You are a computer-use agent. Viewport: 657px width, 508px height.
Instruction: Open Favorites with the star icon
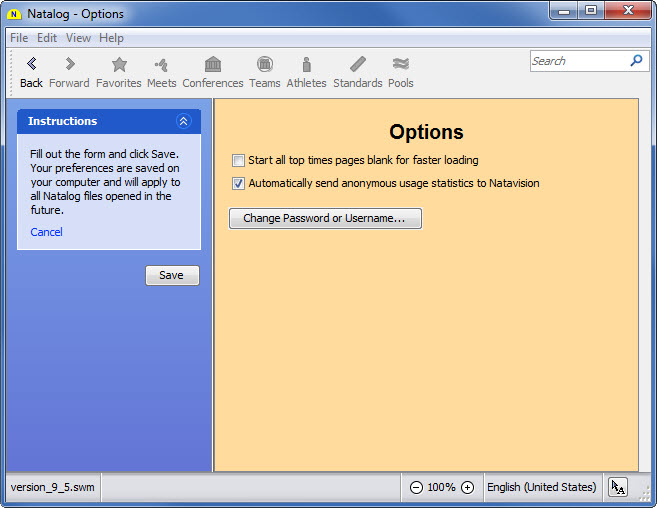pyautogui.click(x=119, y=65)
